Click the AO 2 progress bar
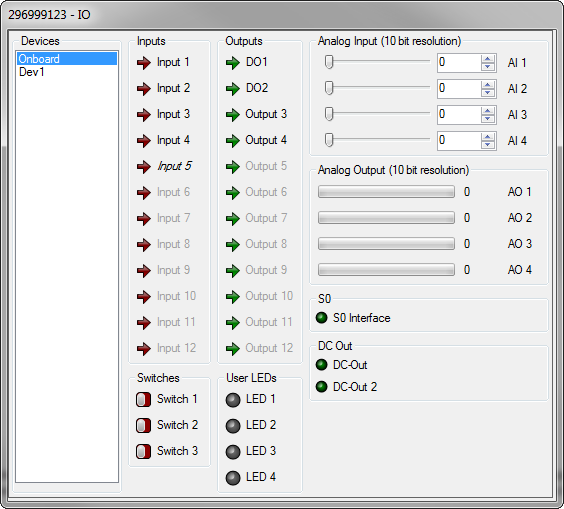This screenshot has width=564, height=509. pos(386,218)
